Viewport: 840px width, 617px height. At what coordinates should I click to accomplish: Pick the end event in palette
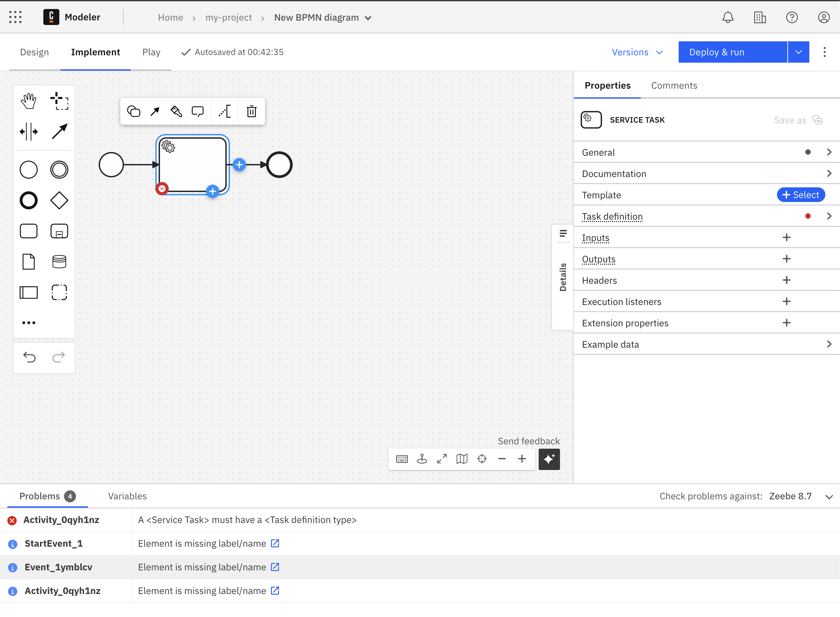click(28, 201)
